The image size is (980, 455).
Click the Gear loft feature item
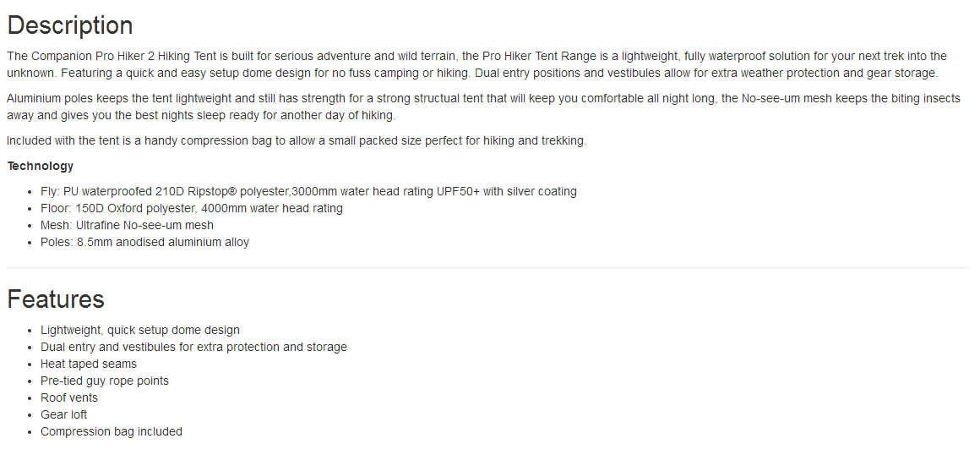pyautogui.click(x=64, y=414)
